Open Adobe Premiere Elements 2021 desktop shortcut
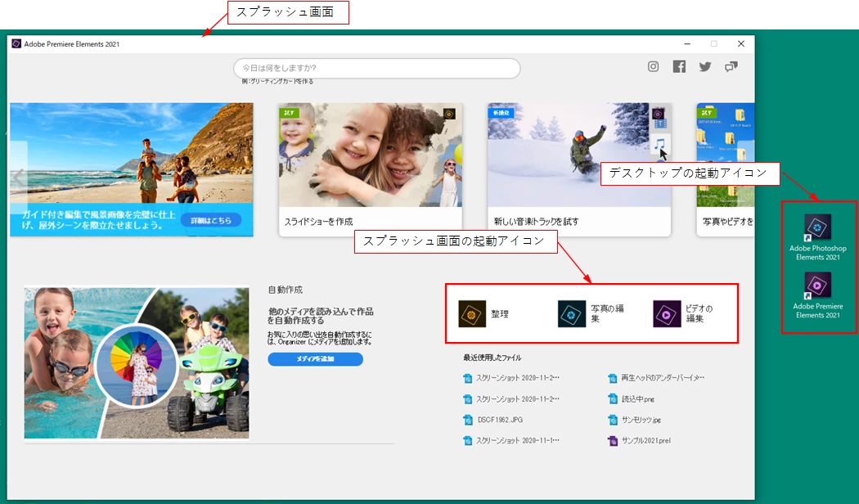Screen dimensions: 859x504 (817, 295)
